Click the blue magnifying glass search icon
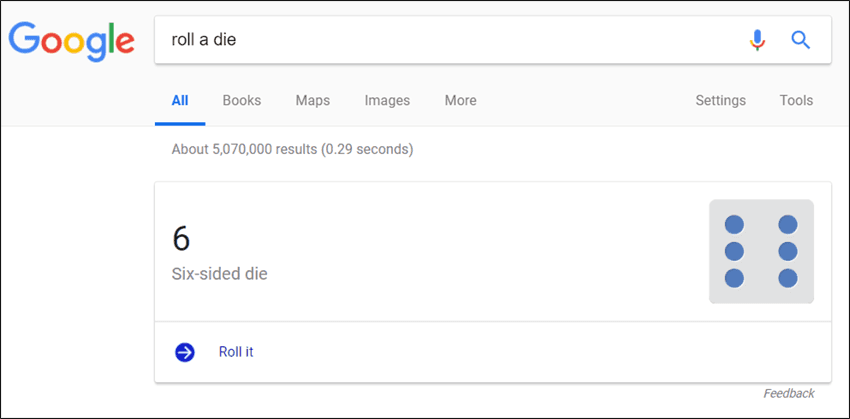The height and width of the screenshot is (419, 850). [800, 40]
